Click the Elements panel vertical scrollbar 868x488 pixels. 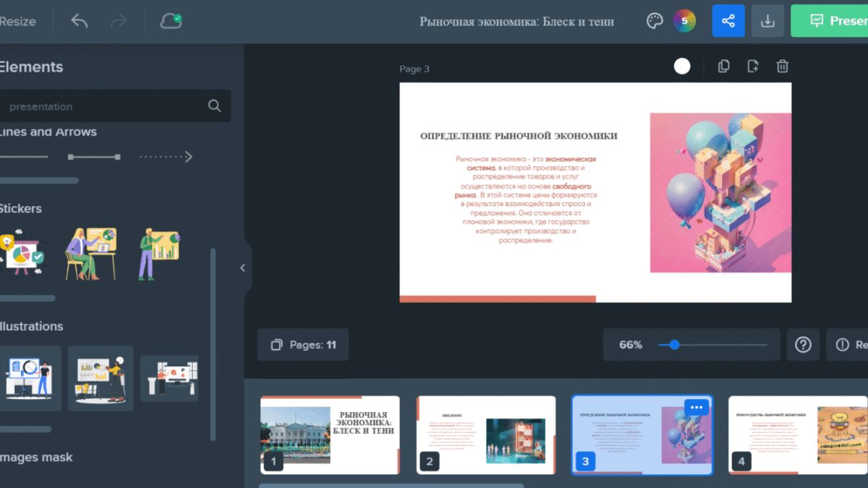213,344
